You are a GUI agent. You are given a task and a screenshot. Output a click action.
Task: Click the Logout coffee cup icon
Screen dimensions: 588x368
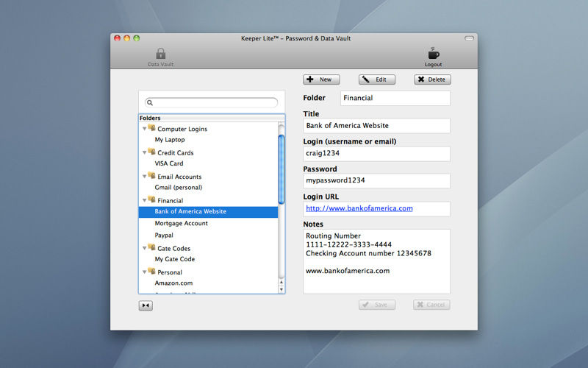point(433,54)
